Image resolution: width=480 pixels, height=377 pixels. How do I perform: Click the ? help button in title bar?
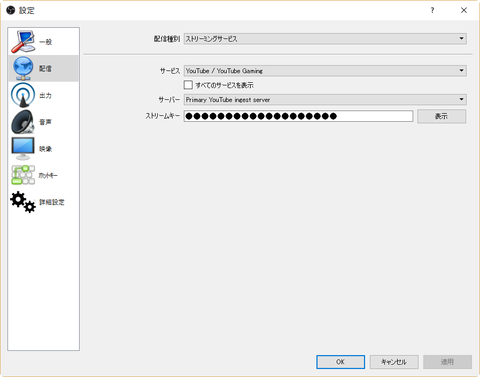[x=432, y=10]
